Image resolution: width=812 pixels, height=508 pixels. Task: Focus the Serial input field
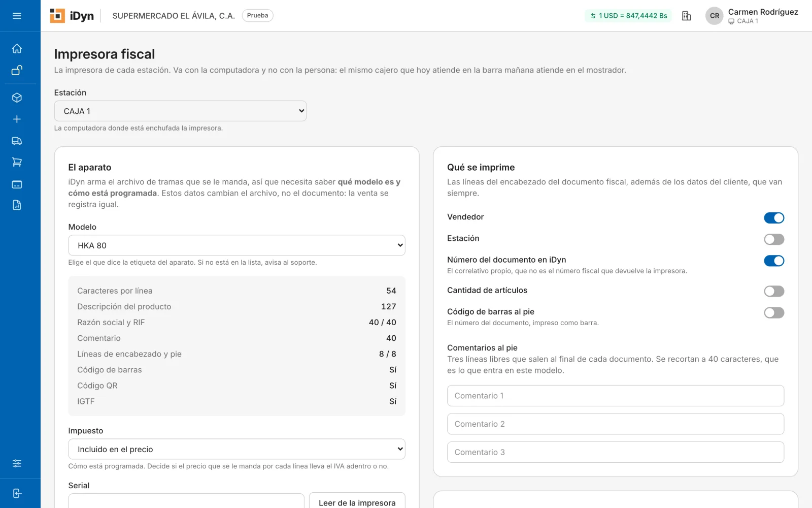[186, 501]
